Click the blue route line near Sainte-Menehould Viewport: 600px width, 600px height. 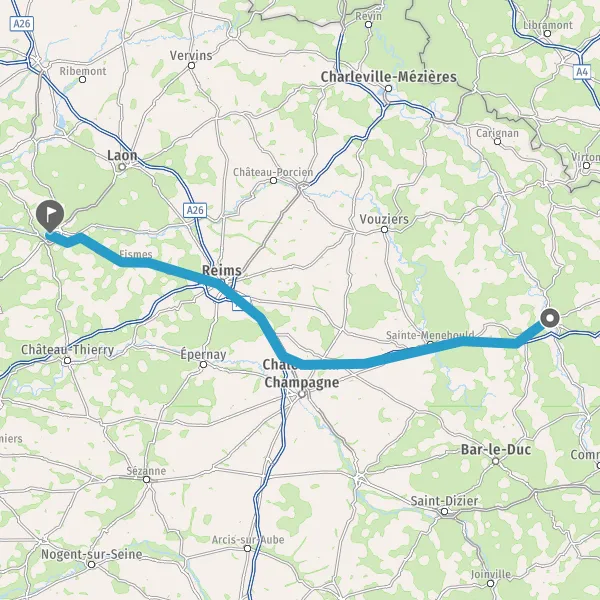pyautogui.click(x=430, y=347)
